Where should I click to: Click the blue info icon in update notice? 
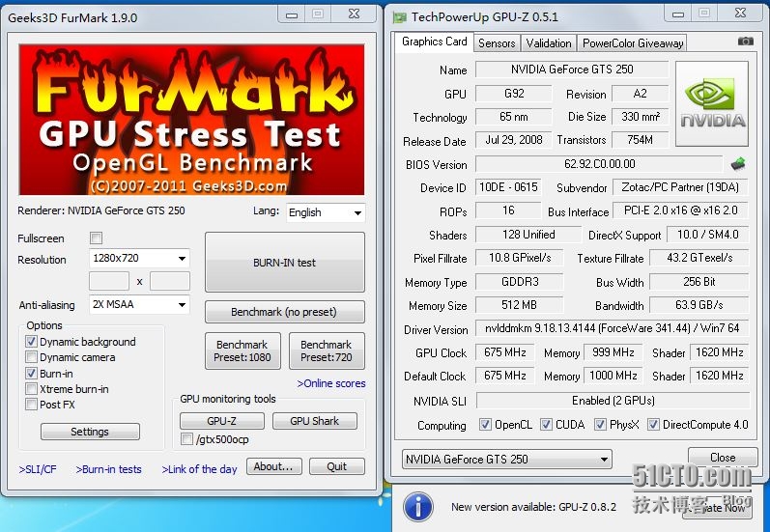point(418,507)
